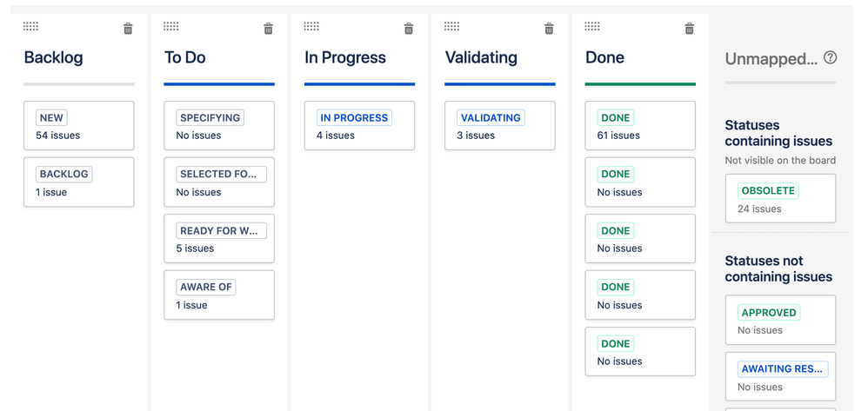Open the help icon next to Unmapped
The height and width of the screenshot is (411, 868).
coord(830,57)
